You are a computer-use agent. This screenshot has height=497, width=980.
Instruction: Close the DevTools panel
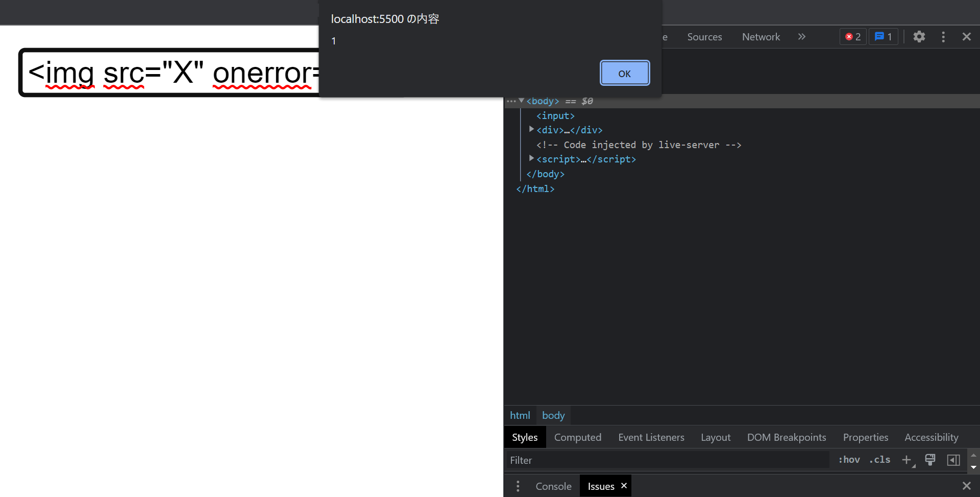(967, 37)
